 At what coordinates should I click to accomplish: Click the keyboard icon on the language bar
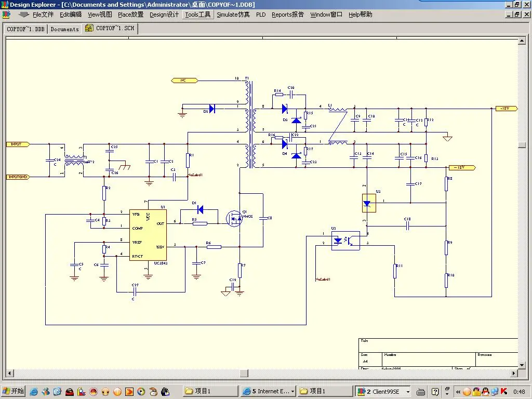pos(421,392)
